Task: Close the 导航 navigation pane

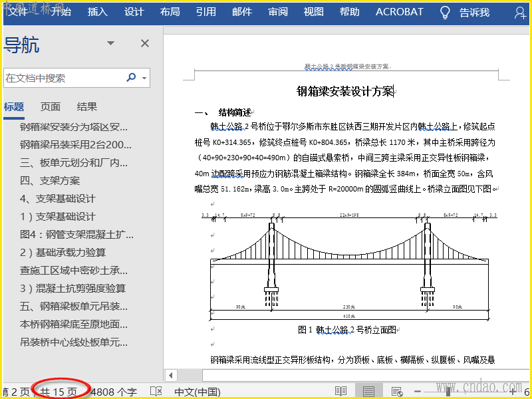Action: [145, 43]
